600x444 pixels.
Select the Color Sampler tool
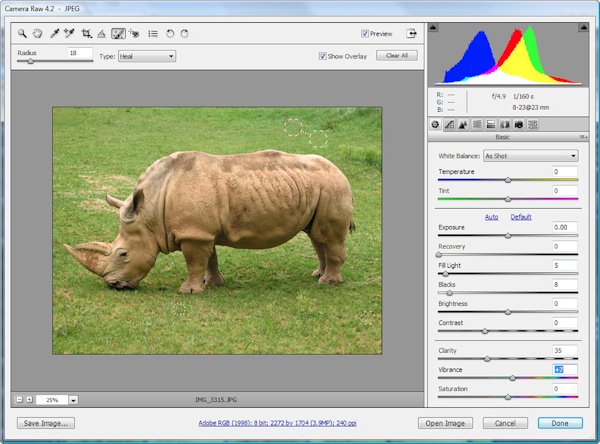[69, 34]
